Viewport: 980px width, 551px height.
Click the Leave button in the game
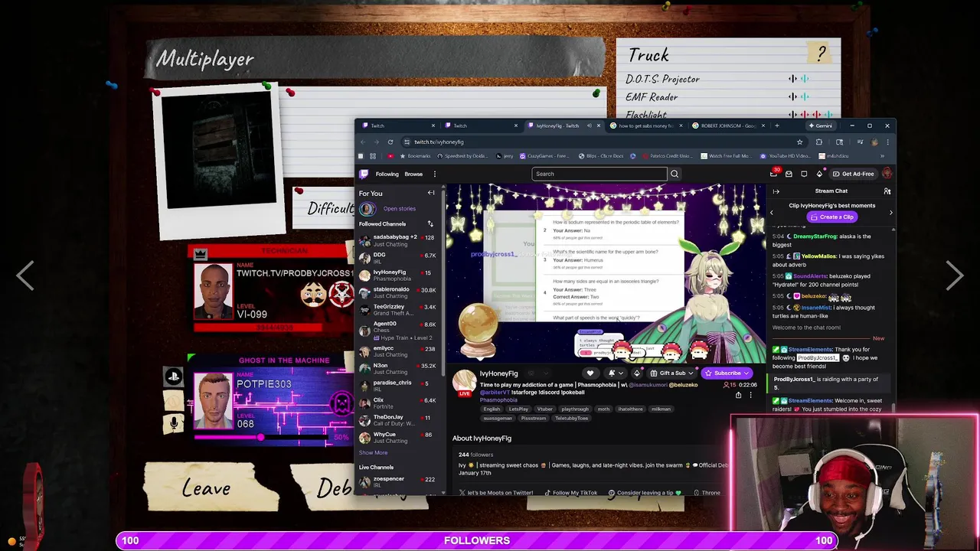click(207, 488)
